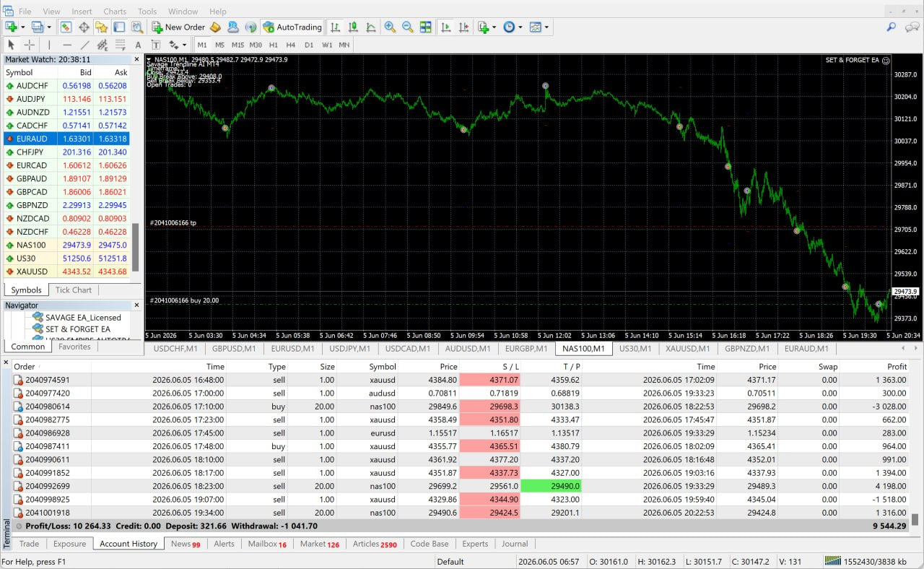Select the XAUUSD row in Market Watch
The image size is (924, 569).
pos(66,272)
